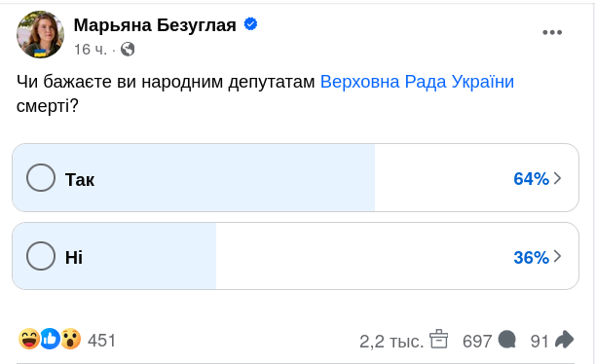The height and width of the screenshot is (364, 595).
Task: Click the blue verified badge
Action: coord(250,24)
